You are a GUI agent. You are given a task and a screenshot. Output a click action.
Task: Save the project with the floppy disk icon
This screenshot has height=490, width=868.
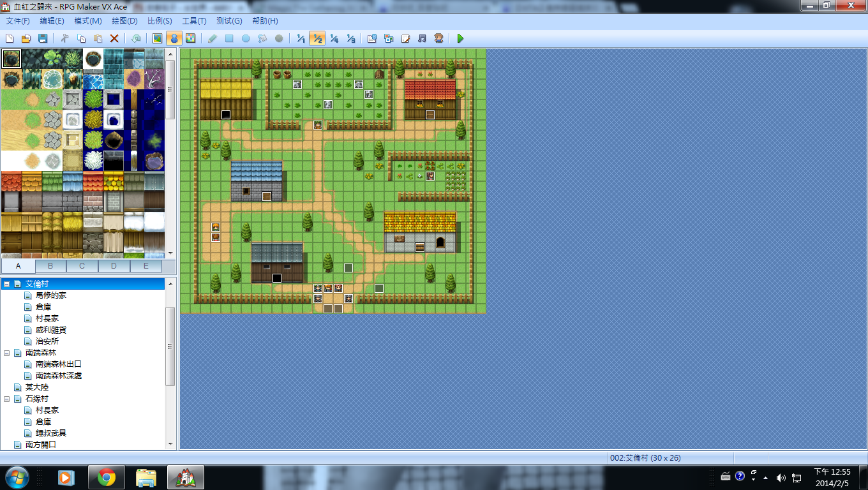(43, 38)
